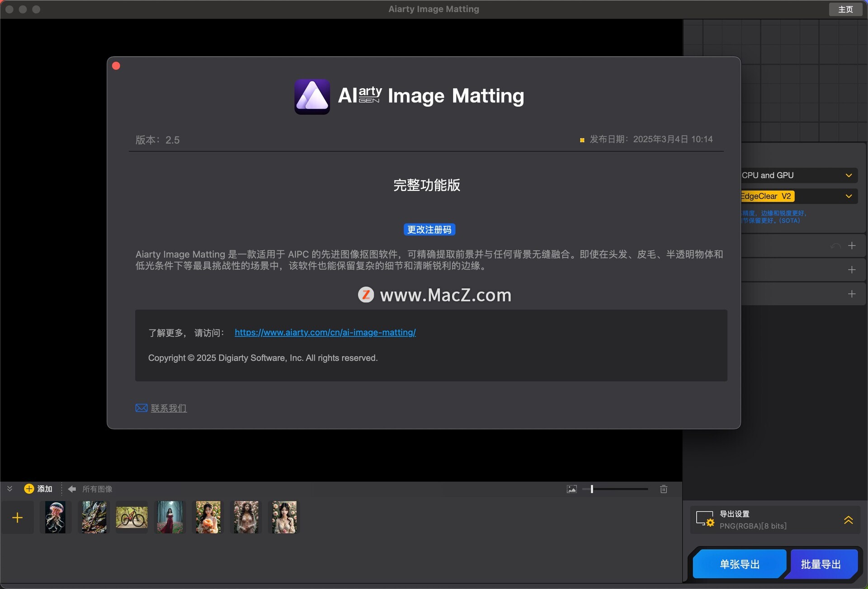Image resolution: width=868 pixels, height=589 pixels.
Task: Open the 主页 home button
Action: point(845,9)
